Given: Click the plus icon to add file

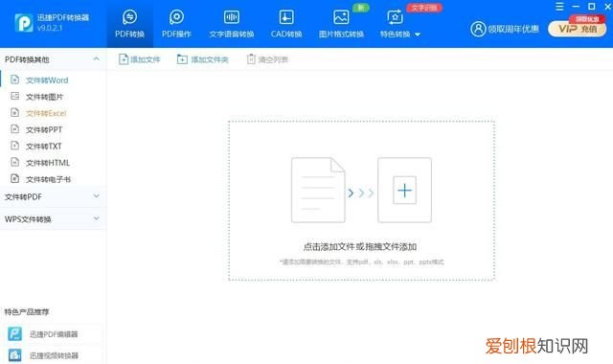Looking at the screenshot, I should (x=404, y=191).
